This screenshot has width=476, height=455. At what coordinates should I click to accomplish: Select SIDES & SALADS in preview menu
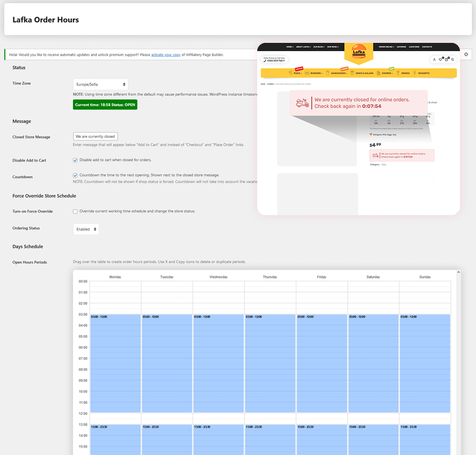(x=364, y=73)
